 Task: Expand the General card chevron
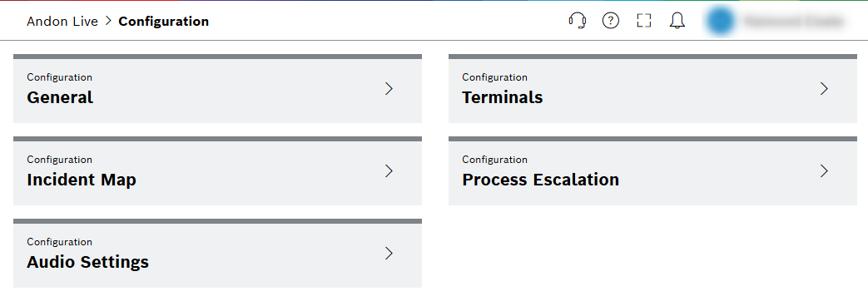click(389, 88)
